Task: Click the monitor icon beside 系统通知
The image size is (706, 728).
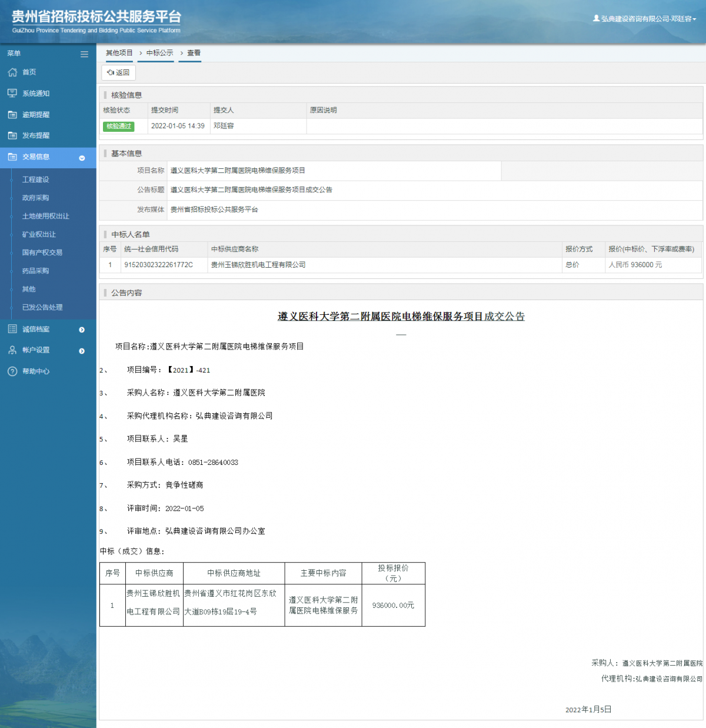Action: point(12,94)
